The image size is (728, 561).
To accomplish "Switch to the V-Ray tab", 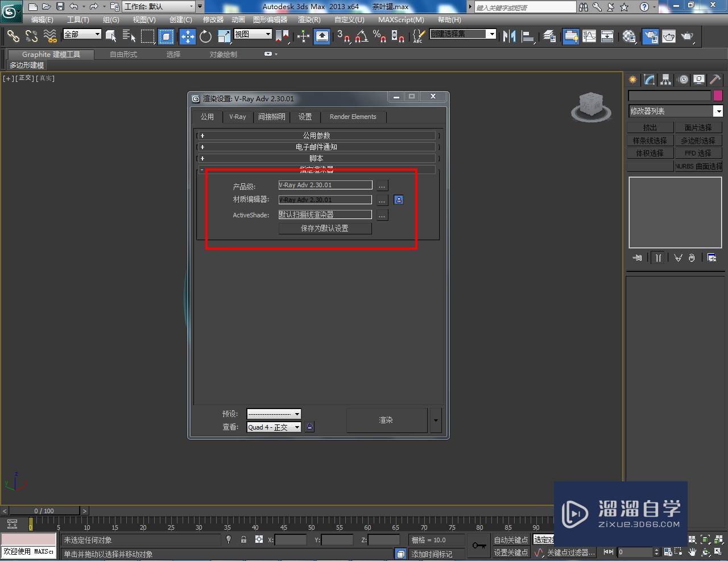I will [238, 117].
